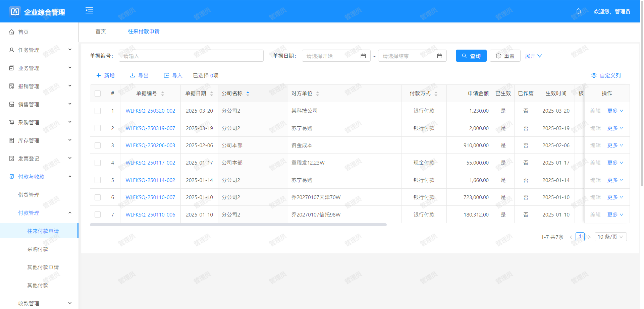The height and width of the screenshot is (309, 644).
Task: Check the row for WLFKSQ-250117-002
Action: coord(98,163)
